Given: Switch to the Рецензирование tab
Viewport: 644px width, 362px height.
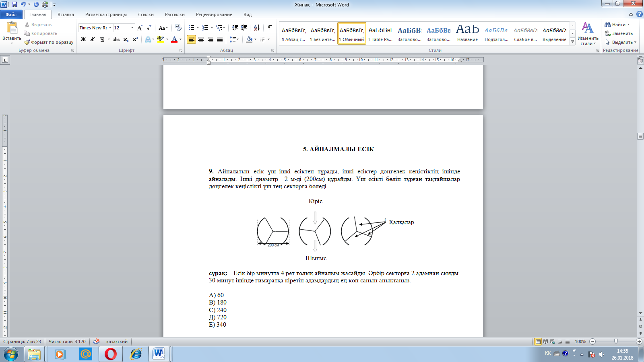Looking at the screenshot, I should pyautogui.click(x=214, y=14).
